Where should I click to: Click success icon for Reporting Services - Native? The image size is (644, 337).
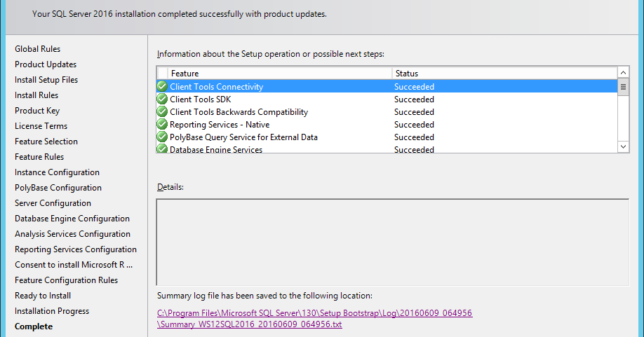(162, 125)
